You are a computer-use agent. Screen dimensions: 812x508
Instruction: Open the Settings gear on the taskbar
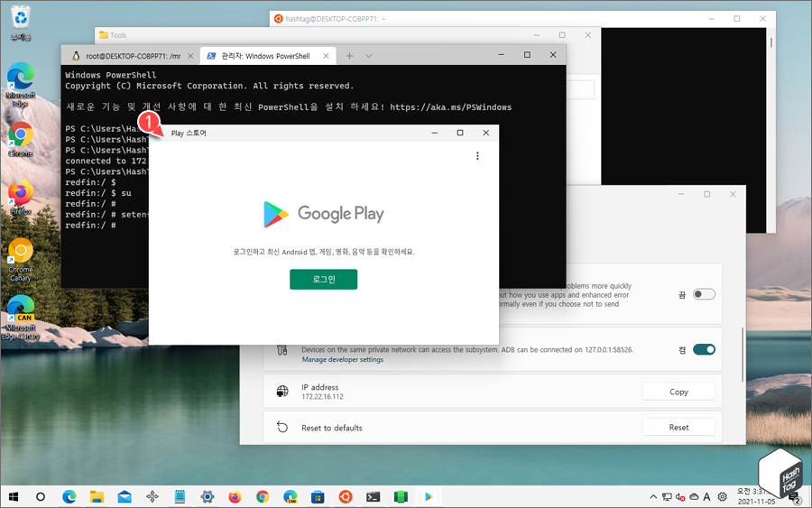click(x=208, y=496)
